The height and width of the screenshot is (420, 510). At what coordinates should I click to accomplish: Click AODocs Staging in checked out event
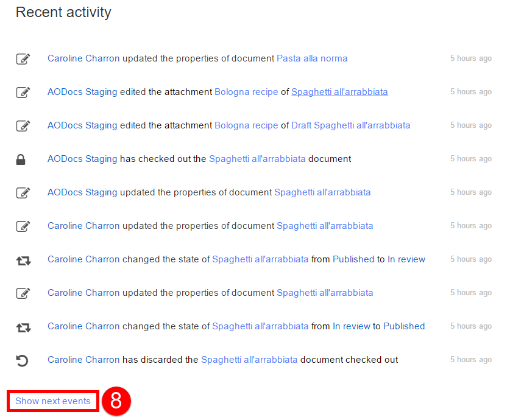82,159
